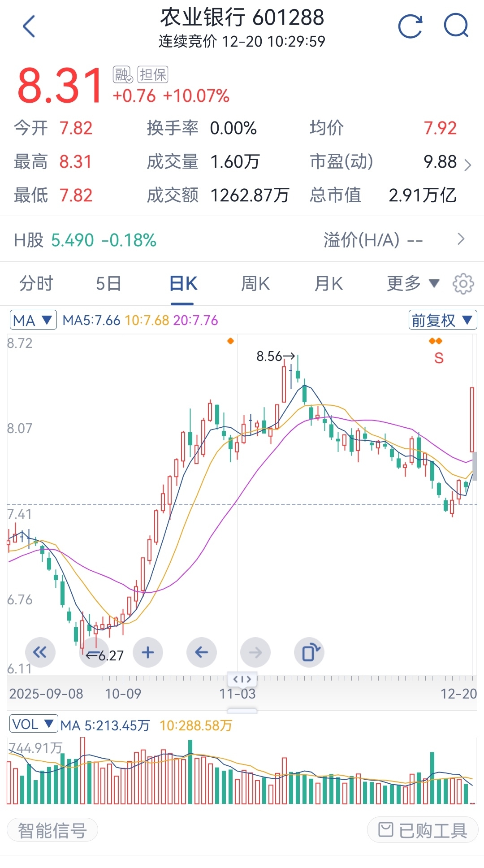Image resolution: width=484 pixels, height=868 pixels.
Task: Open the 已购工具 button
Action: [x=423, y=830]
